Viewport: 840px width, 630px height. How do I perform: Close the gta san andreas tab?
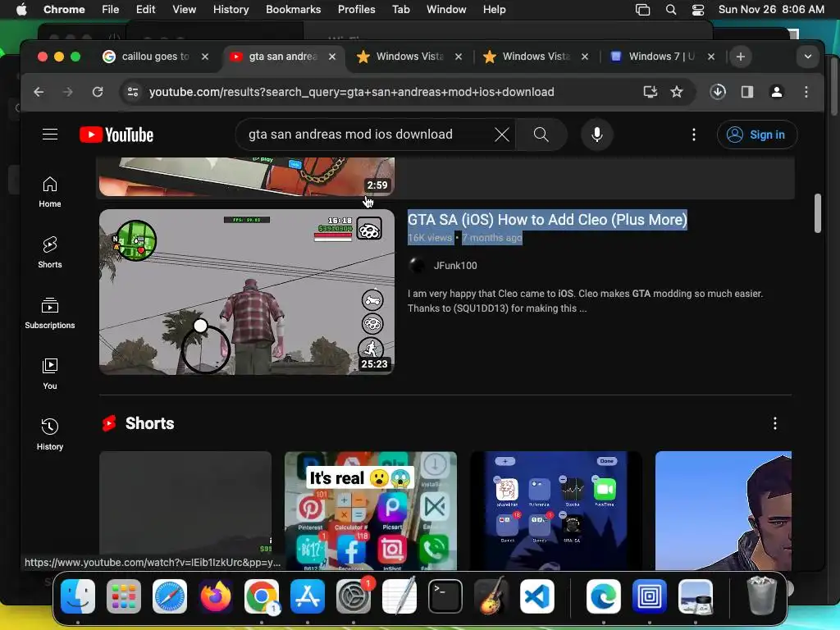[332, 57]
